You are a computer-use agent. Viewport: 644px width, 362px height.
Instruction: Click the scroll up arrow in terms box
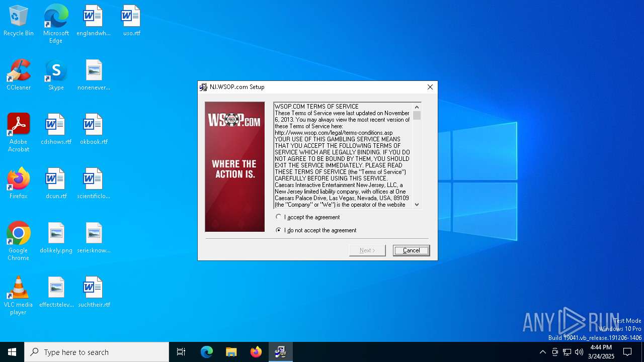click(417, 107)
